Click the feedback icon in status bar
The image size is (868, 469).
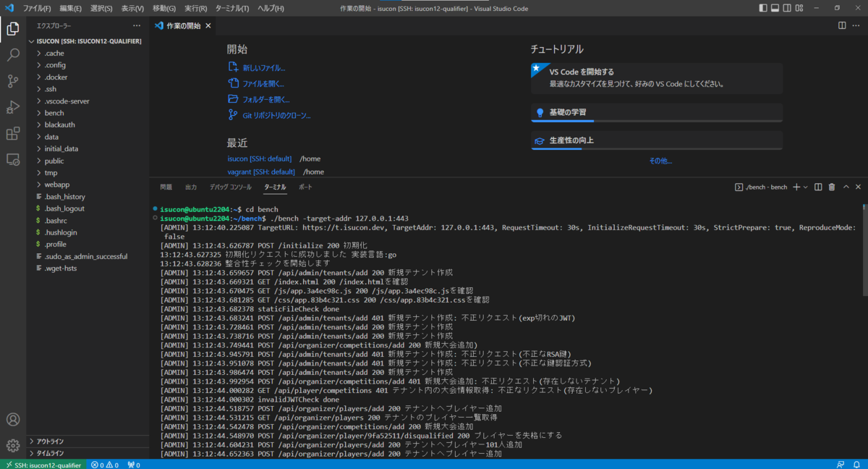point(840,465)
